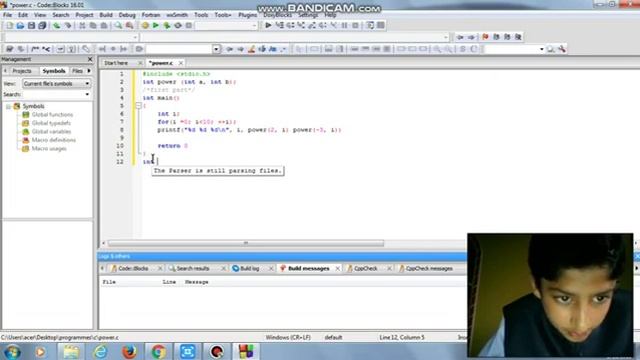
Task: Open the Plugins menu
Action: (247, 15)
